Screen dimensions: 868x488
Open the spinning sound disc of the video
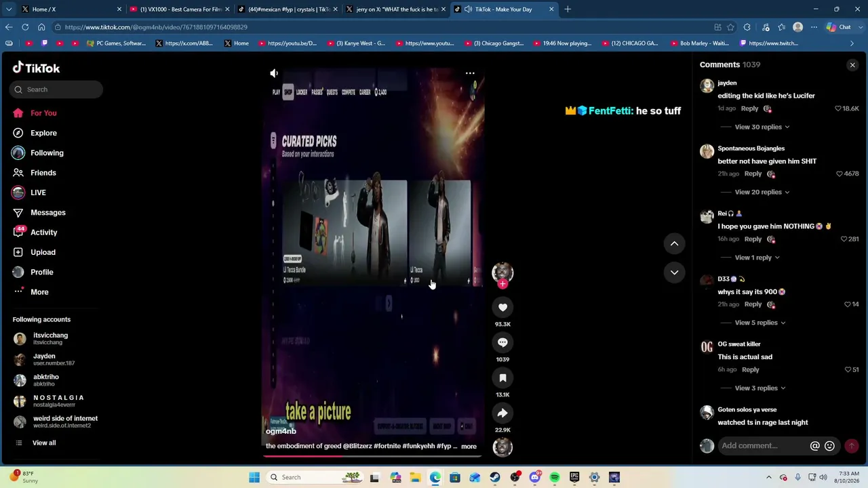pos(502,447)
